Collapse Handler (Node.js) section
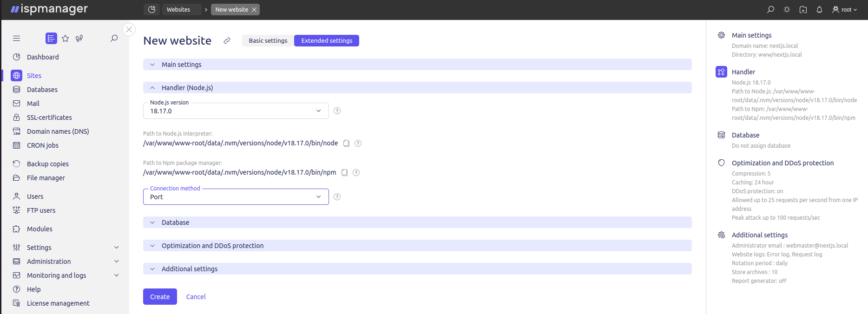The height and width of the screenshot is (314, 868). (x=417, y=88)
